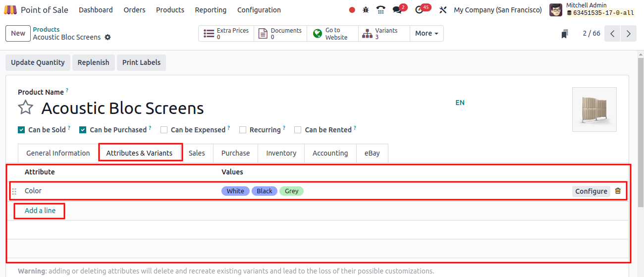Open the Point of Sale app icon
The image size is (644, 277).
pyautogui.click(x=10, y=10)
